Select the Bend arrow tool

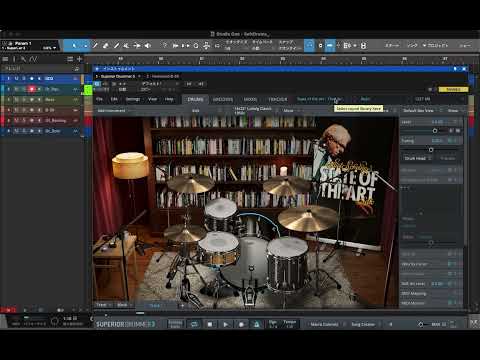(x=137, y=46)
